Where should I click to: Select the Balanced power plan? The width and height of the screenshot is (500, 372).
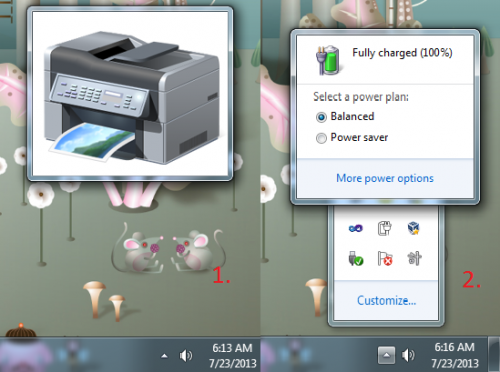point(345,117)
